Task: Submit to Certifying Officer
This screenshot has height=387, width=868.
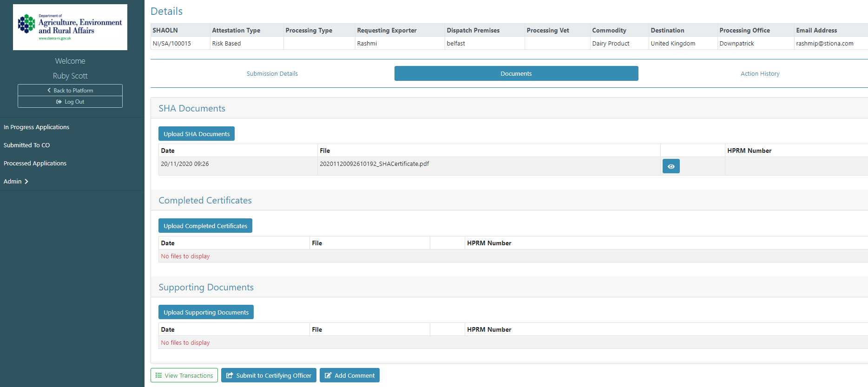Action: tap(269, 375)
